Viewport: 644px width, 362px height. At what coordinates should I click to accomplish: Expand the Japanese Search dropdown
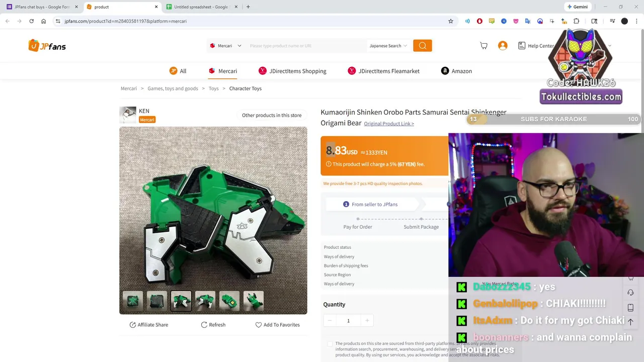coord(388,46)
